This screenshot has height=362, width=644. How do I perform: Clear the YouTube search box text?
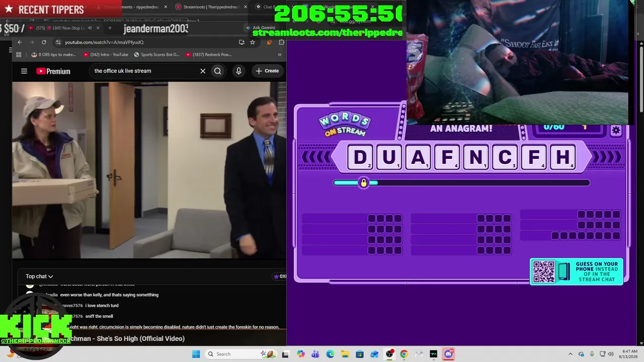click(x=203, y=71)
